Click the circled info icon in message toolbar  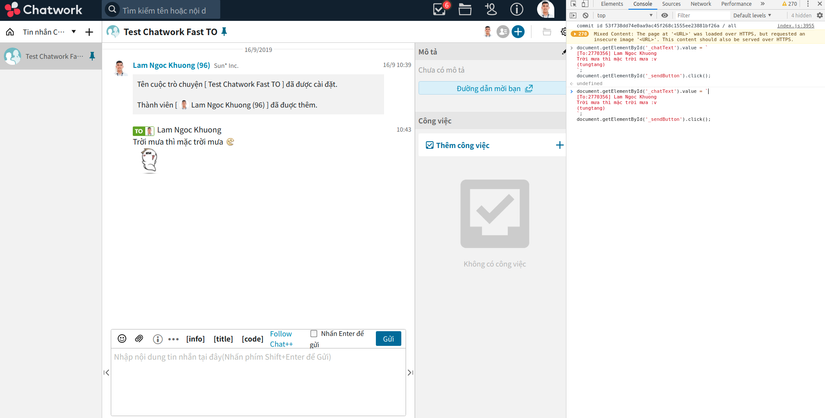pyautogui.click(x=157, y=339)
